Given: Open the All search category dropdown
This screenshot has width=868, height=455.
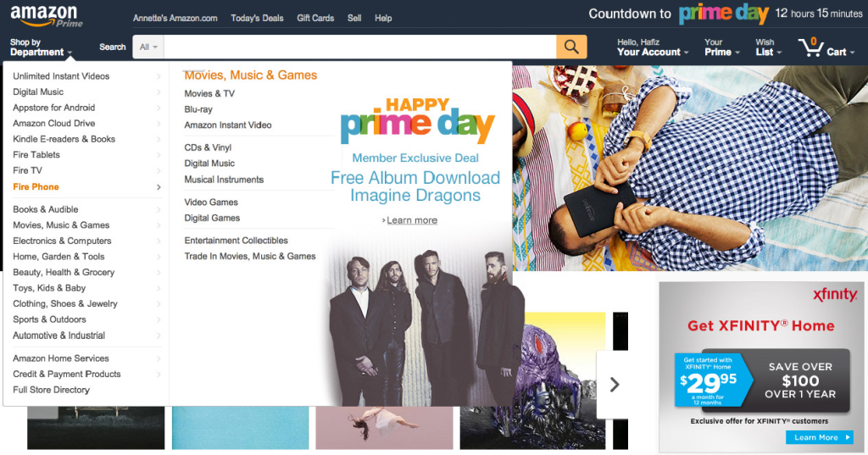Looking at the screenshot, I should (148, 47).
